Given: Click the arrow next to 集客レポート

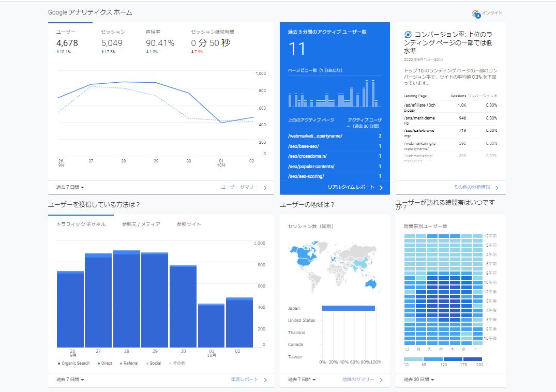Looking at the screenshot, I should tap(265, 380).
